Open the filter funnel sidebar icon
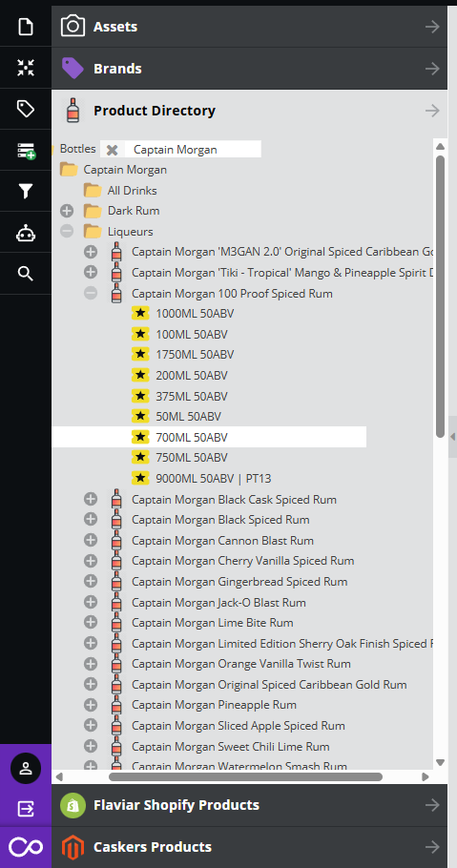 click(26, 192)
